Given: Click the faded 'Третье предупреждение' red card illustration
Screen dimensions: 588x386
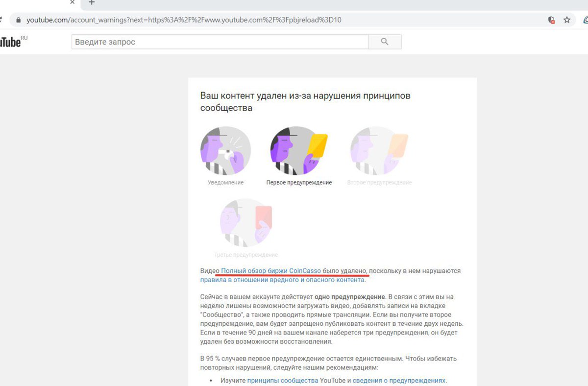Looking at the screenshot, I should tap(245, 222).
